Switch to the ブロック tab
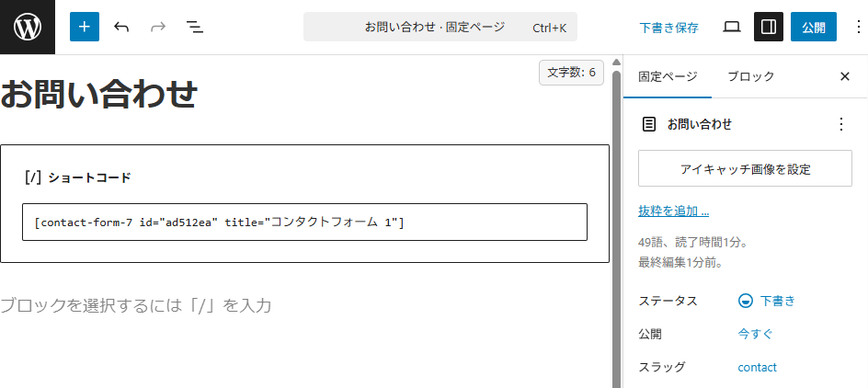 click(x=750, y=76)
